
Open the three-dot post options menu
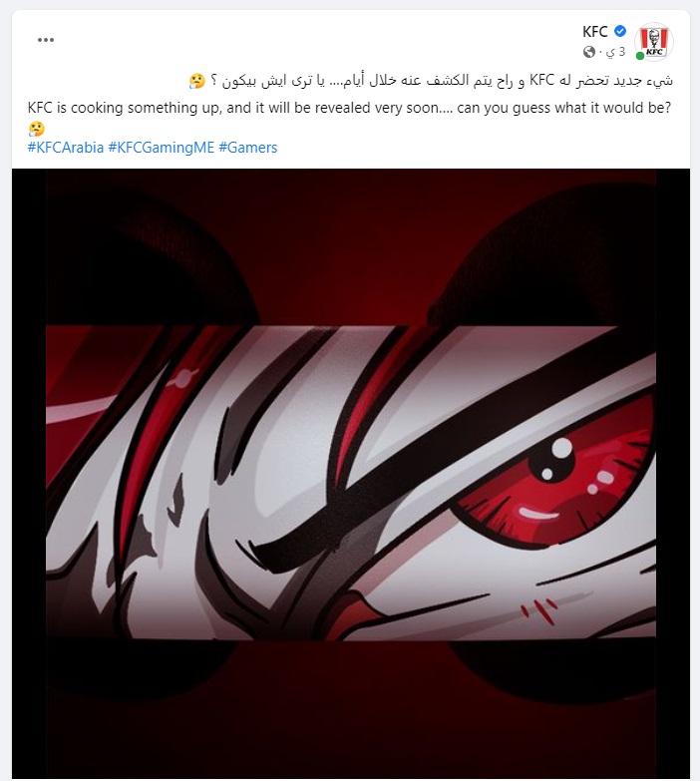pos(46,40)
